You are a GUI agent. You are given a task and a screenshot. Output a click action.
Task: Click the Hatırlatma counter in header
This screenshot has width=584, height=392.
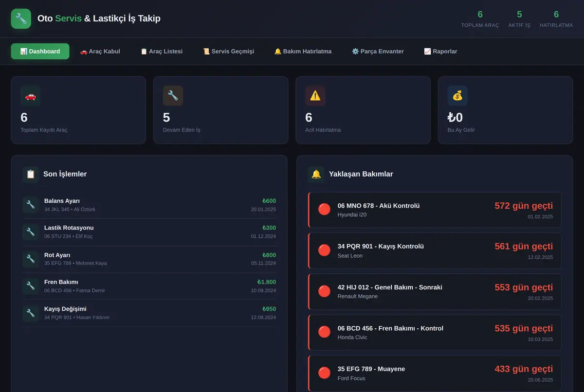click(x=556, y=18)
